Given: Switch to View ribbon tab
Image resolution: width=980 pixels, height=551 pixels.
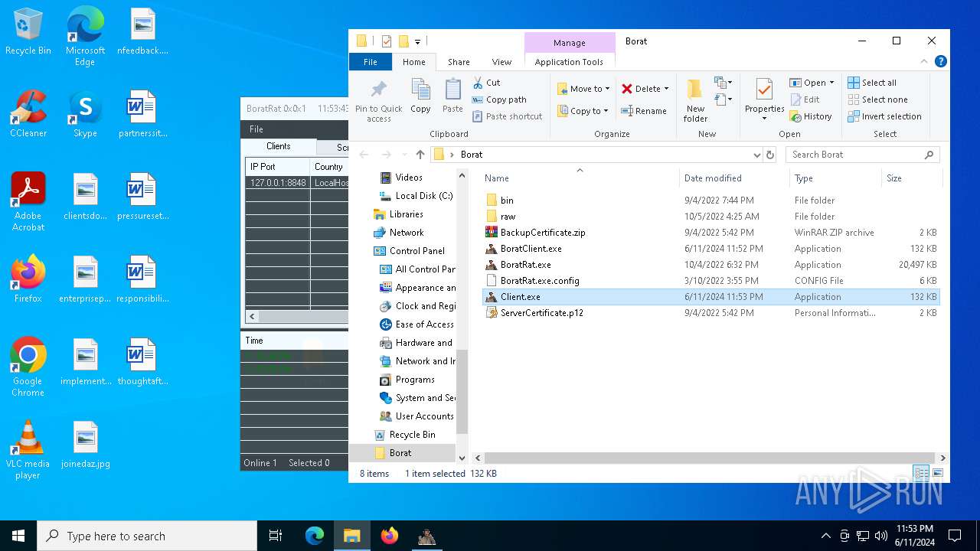Looking at the screenshot, I should [x=501, y=62].
